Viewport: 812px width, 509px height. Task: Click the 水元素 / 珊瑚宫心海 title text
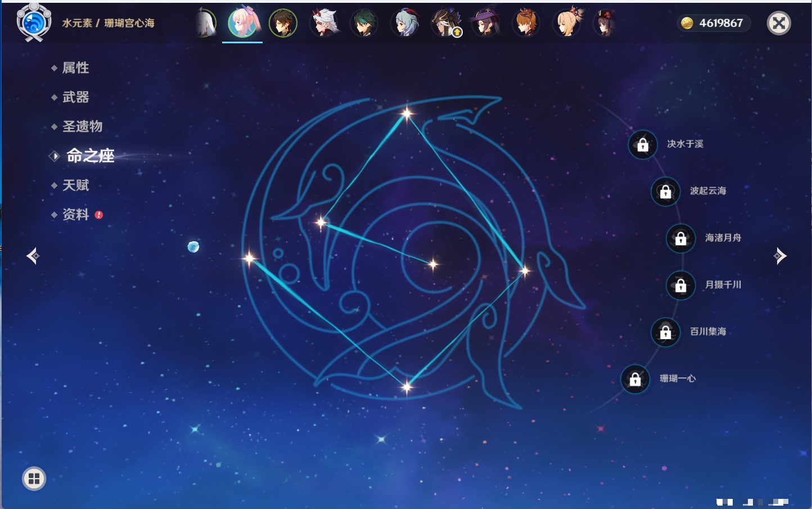[x=108, y=23]
